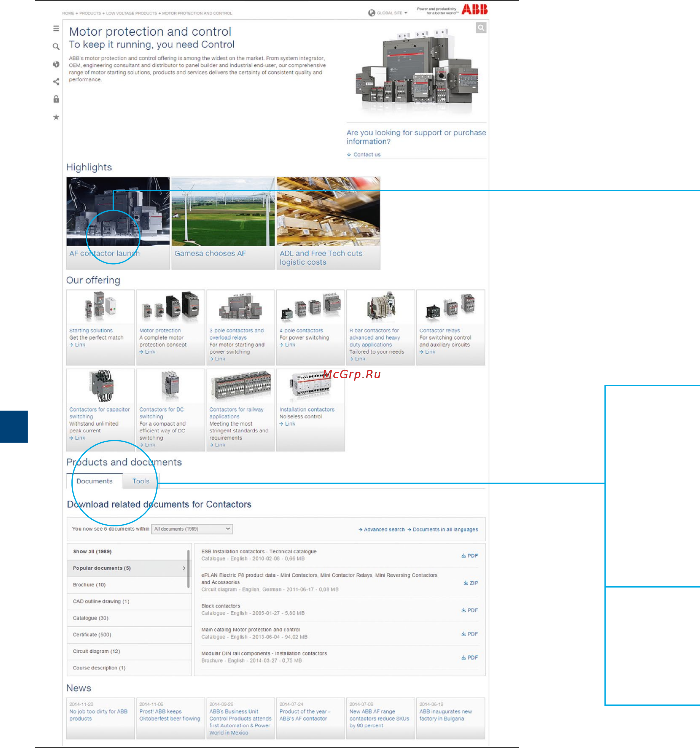Image resolution: width=700 pixels, height=748 pixels.
Task: Click the sidebar search magnifier icon
Action: pos(56,47)
